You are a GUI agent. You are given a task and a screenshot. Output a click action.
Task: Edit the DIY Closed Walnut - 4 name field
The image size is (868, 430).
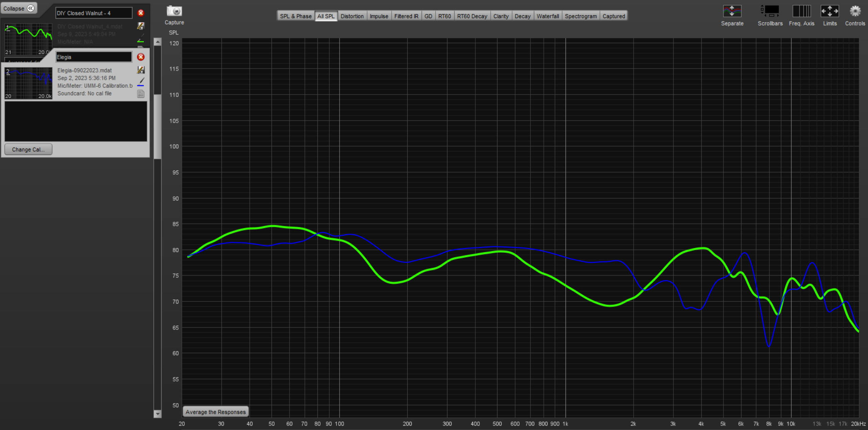(x=94, y=13)
